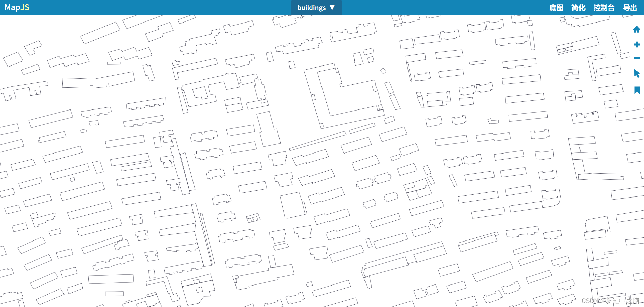Viewport: 644px width, 307px height.
Task: Zoom out with the minus icon
Action: (637, 58)
